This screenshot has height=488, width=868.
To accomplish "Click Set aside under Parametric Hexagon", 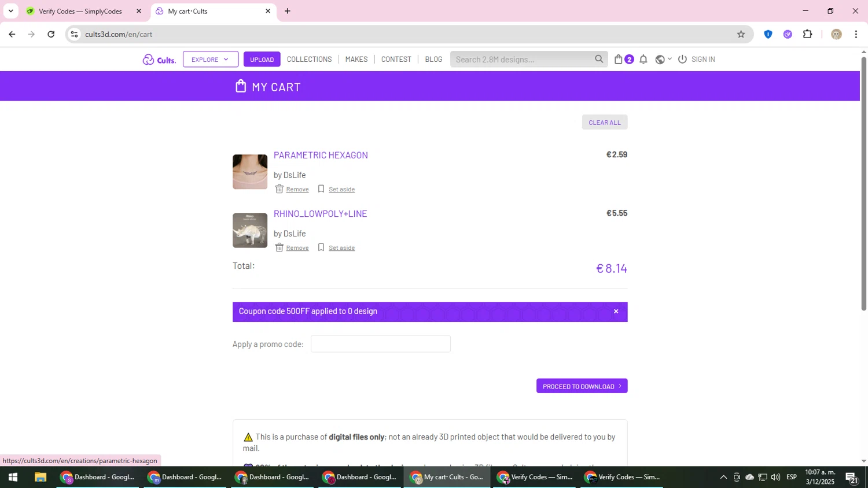I will (341, 189).
